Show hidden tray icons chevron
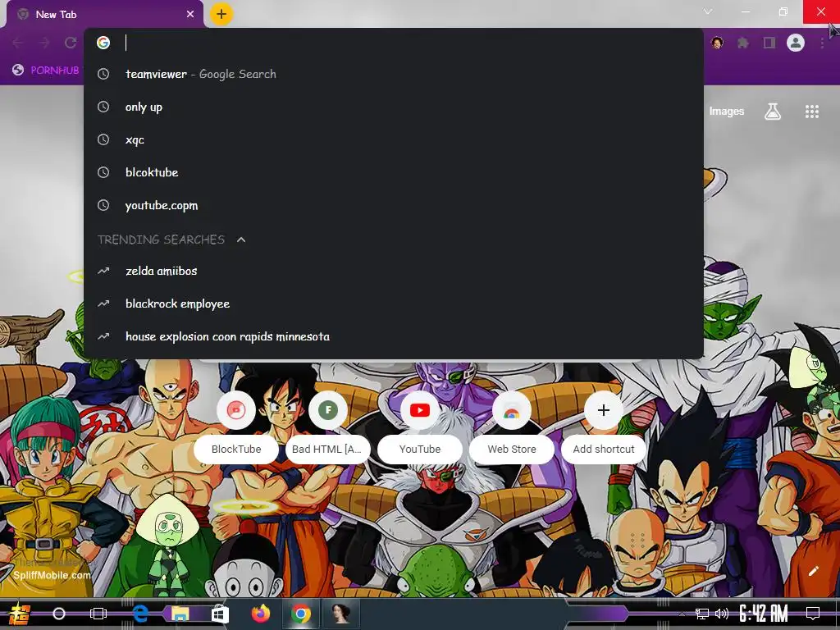Image resolution: width=840 pixels, height=630 pixels. pos(682,614)
